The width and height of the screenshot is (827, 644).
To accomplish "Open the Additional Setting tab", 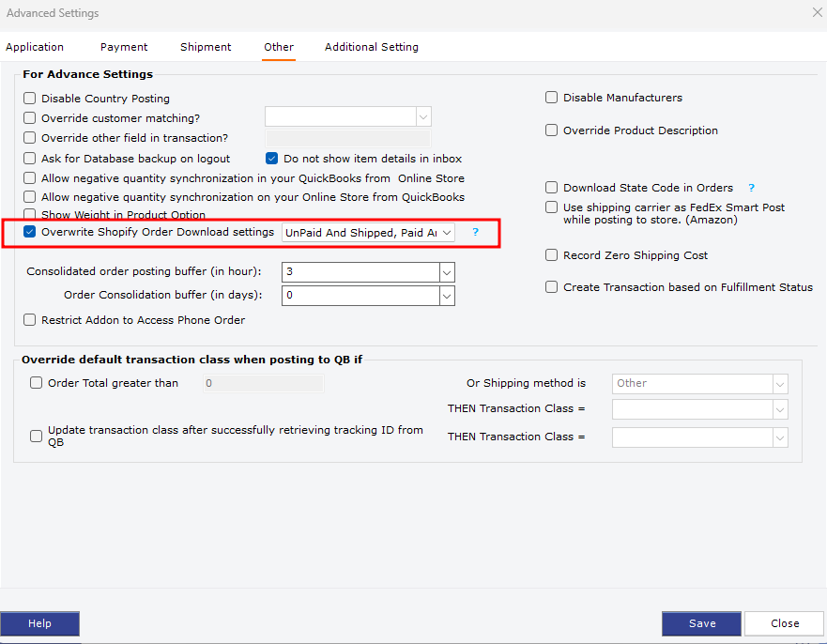I will pyautogui.click(x=372, y=47).
